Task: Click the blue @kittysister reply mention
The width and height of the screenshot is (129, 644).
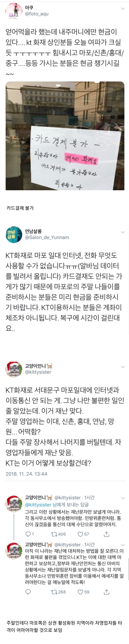Action: 38,505
